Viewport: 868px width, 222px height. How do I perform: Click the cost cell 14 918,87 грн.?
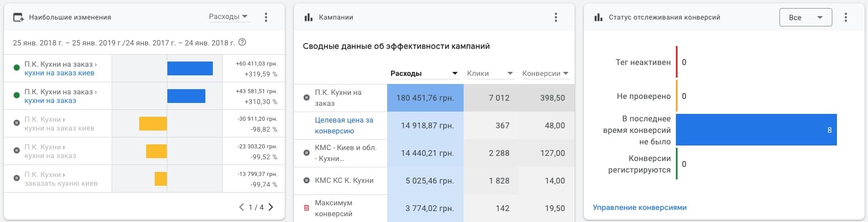pyautogui.click(x=425, y=125)
